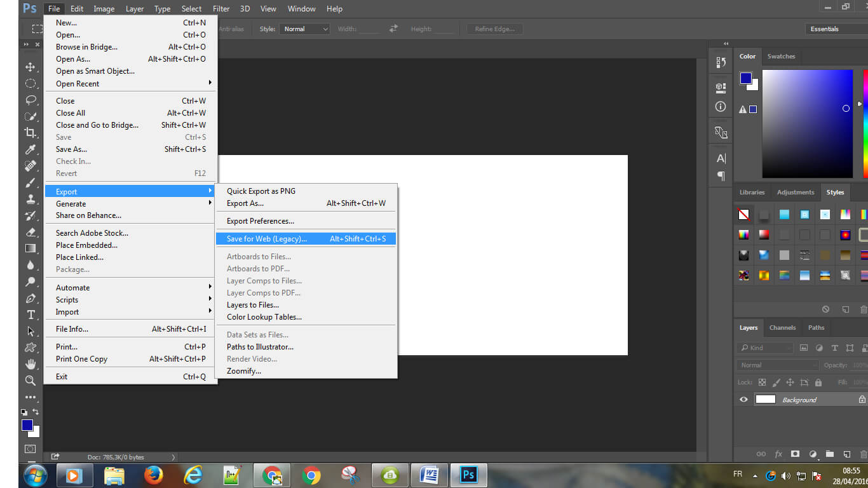Select the Elliptical Marquee tool
The image size is (868, 488).
pos(30,83)
